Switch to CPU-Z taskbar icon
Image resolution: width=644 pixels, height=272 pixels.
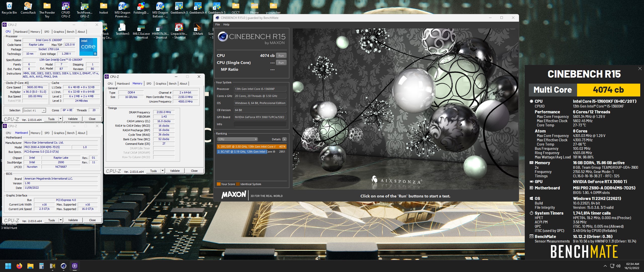click(74, 266)
